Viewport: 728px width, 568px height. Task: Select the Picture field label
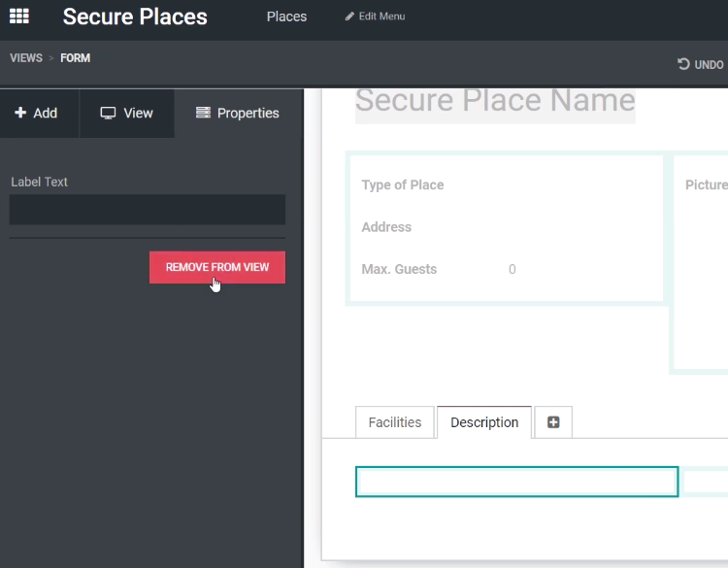click(x=707, y=184)
